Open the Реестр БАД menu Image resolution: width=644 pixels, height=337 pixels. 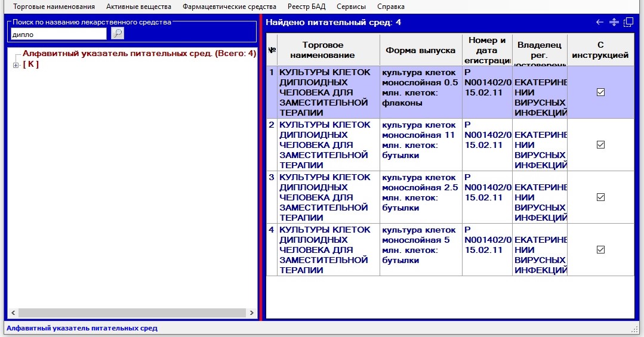click(307, 7)
